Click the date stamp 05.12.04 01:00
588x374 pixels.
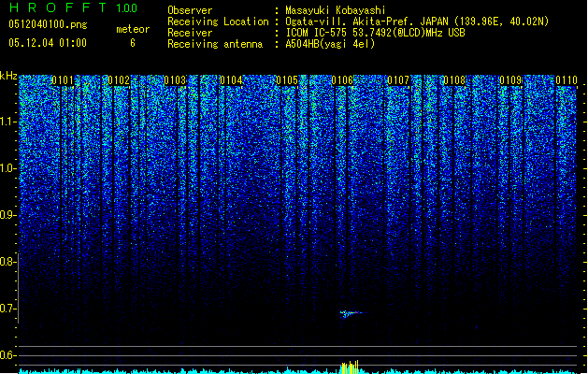tap(48, 43)
